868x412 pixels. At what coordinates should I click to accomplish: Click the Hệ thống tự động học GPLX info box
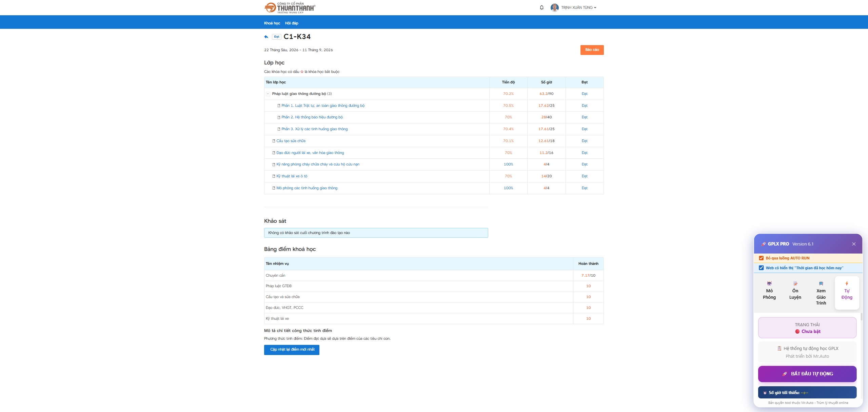pyautogui.click(x=807, y=352)
